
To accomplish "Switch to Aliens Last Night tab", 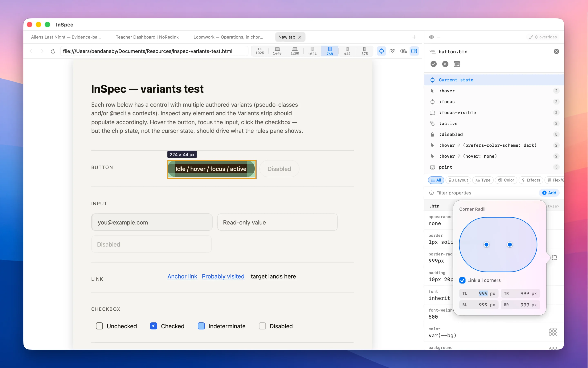I will [66, 37].
